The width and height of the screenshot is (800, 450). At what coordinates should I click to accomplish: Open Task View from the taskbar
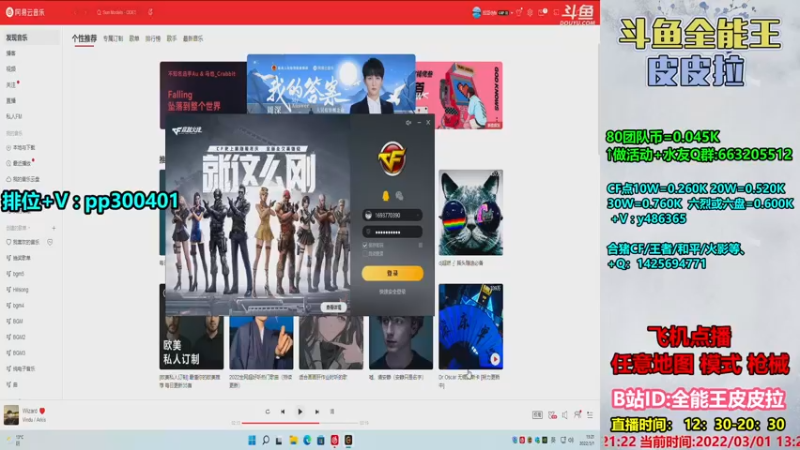pyautogui.click(x=279, y=440)
